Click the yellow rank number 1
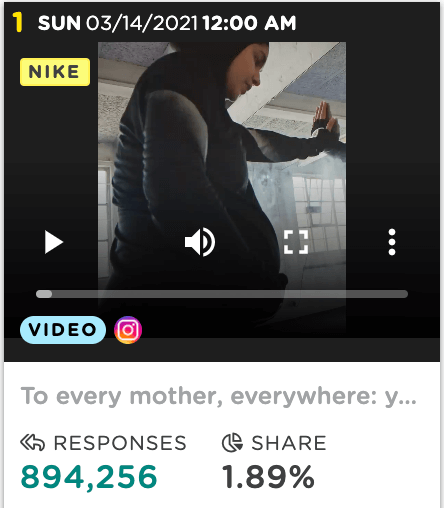The image size is (444, 508). point(18,22)
